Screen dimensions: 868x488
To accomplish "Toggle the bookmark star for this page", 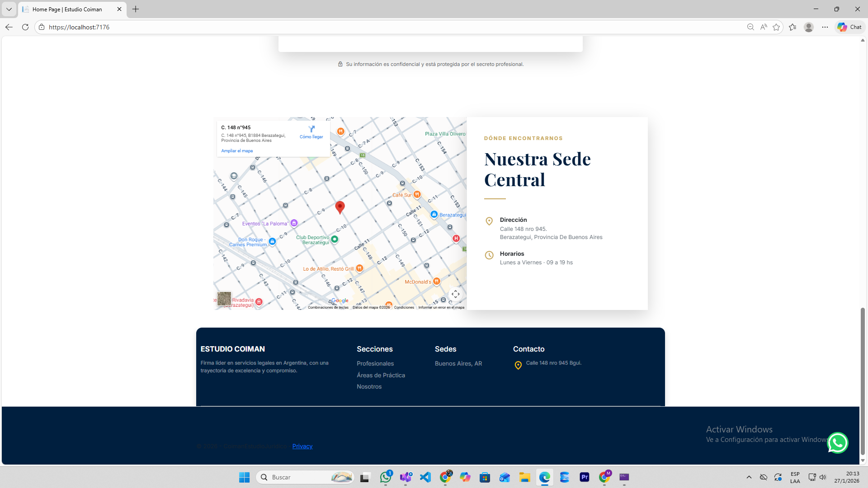I will click(x=777, y=27).
